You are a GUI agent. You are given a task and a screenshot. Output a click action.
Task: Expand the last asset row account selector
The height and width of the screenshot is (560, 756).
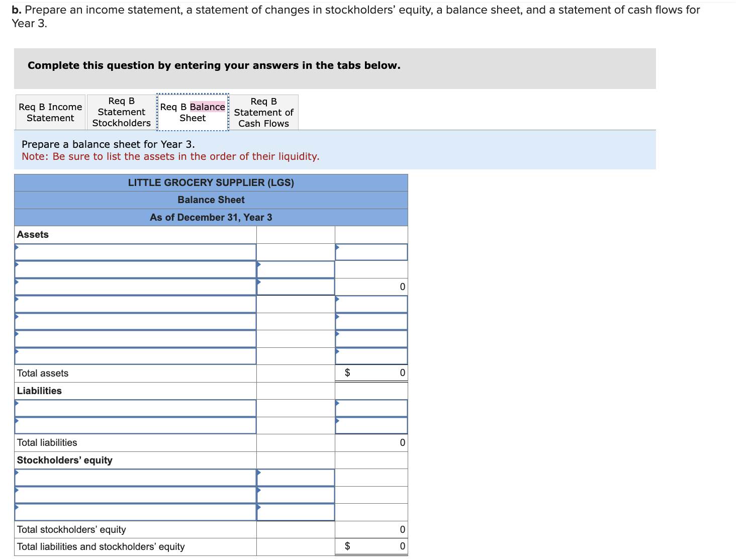[x=136, y=355]
